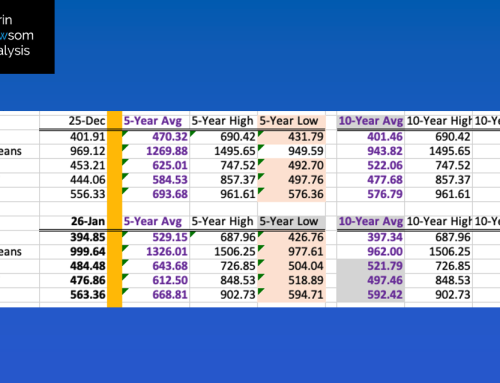Select the purple 584.53 average cell

156,180
